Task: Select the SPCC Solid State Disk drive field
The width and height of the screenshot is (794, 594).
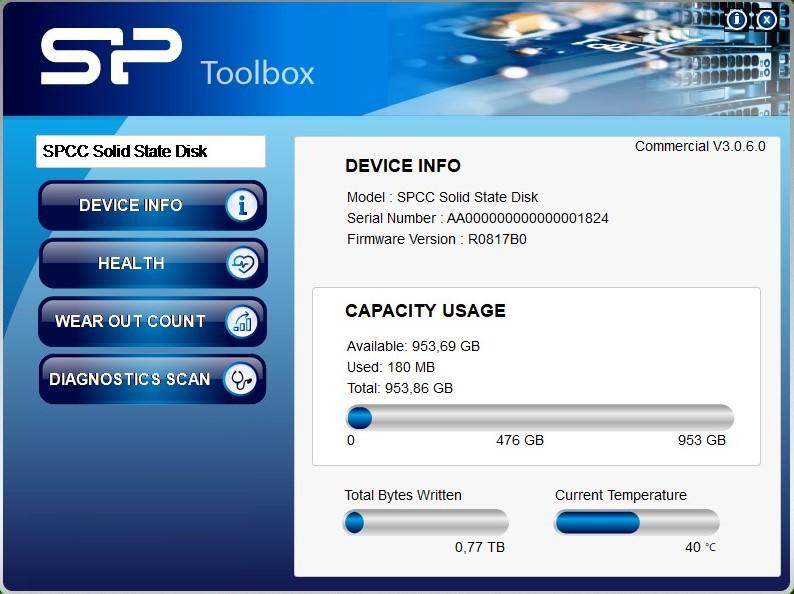Action: tap(151, 152)
